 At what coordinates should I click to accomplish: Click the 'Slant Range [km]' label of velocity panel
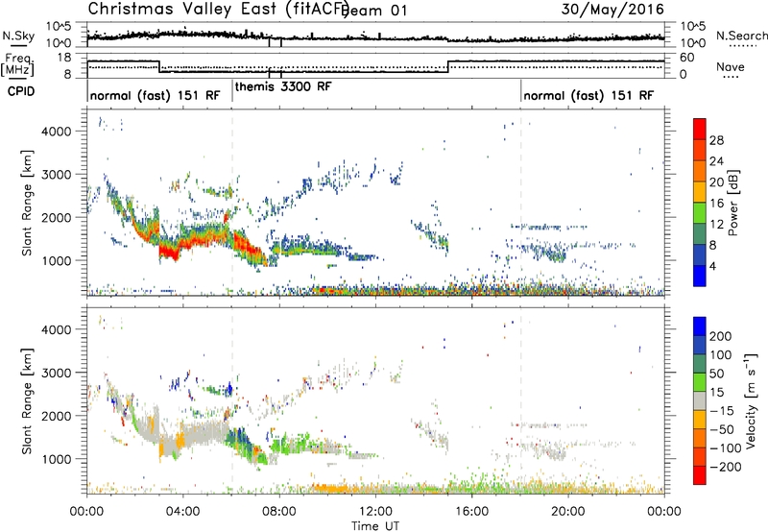click(x=27, y=401)
